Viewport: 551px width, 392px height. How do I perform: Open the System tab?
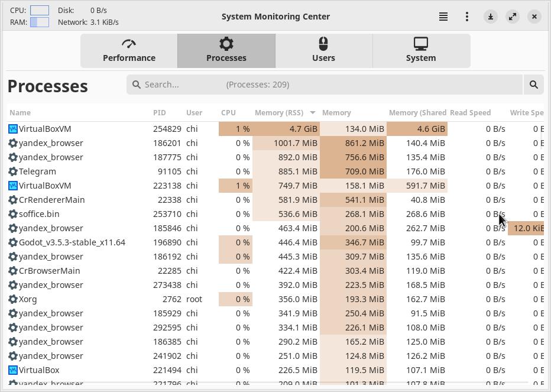pos(421,50)
